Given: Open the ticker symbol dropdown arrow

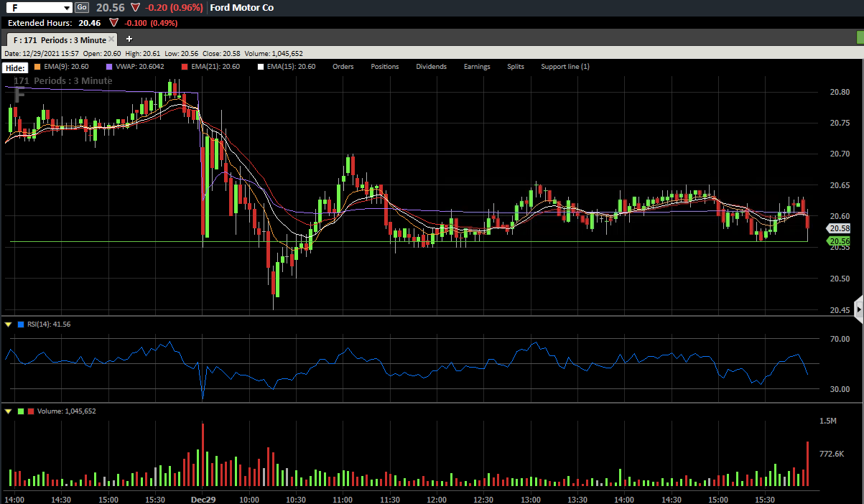Looking at the screenshot, I should coord(67,8).
